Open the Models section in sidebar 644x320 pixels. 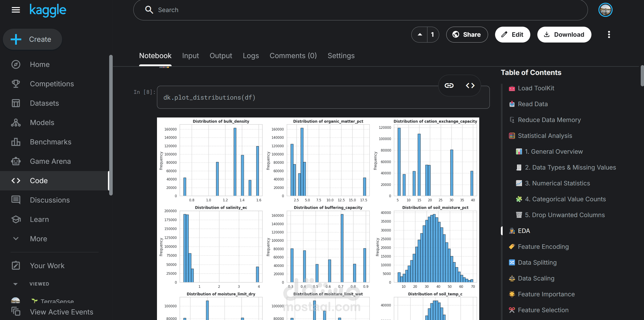coord(42,123)
